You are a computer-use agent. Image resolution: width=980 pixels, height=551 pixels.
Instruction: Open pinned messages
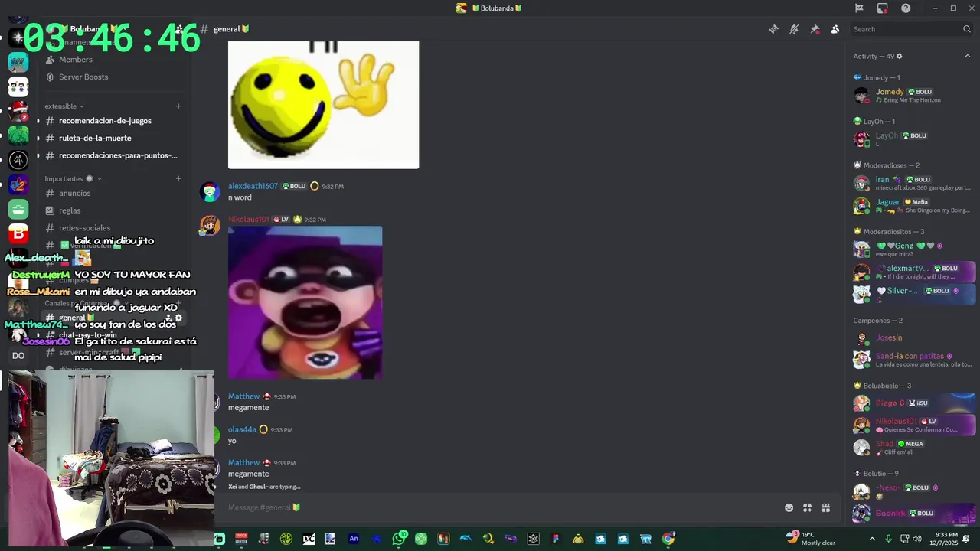815,29
